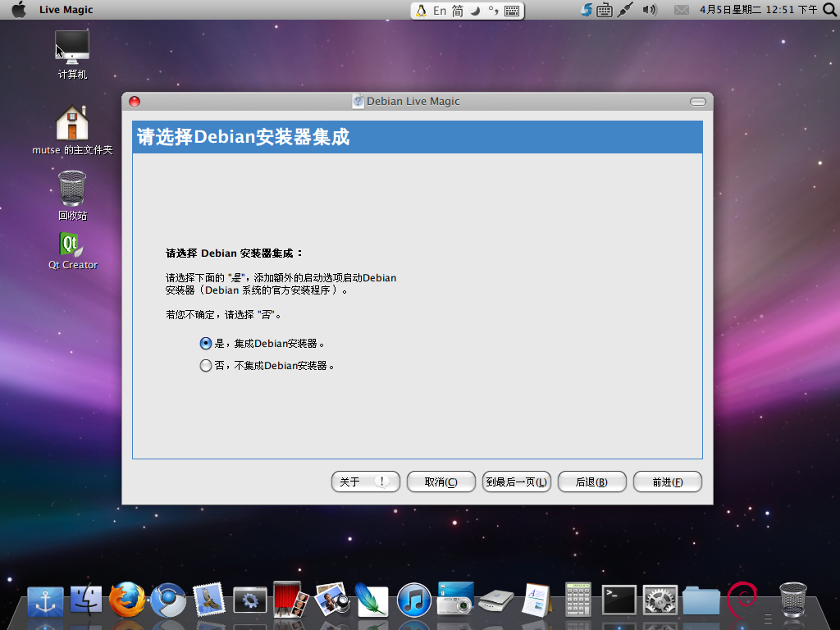Open System Preferences gears in dock
Viewport: 840px width, 630px height.
(660, 600)
